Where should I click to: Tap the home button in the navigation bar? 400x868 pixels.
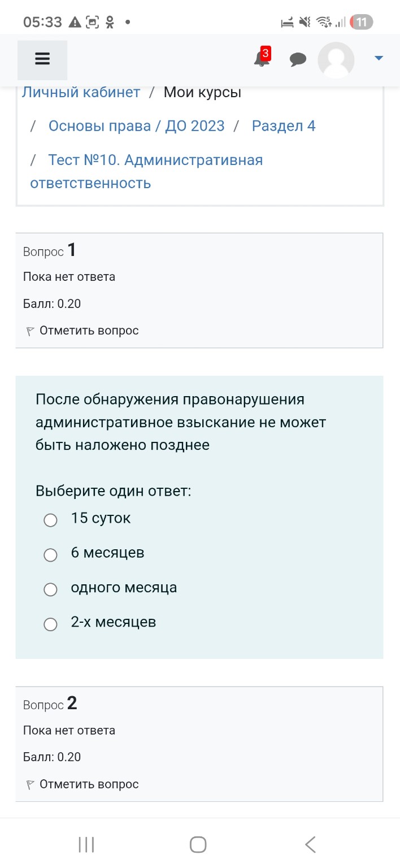(197, 844)
